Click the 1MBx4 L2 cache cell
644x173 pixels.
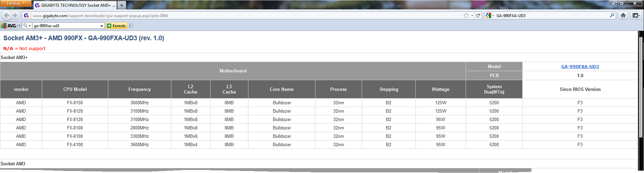(191, 145)
